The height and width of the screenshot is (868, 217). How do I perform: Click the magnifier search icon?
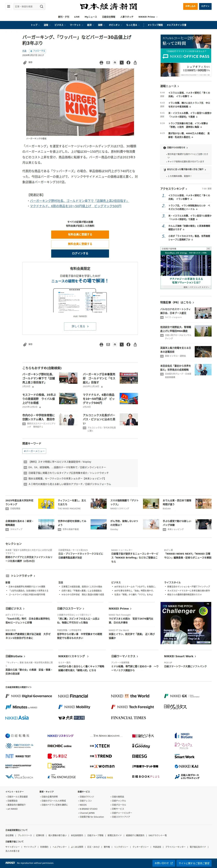pyautogui.click(x=41, y=6)
